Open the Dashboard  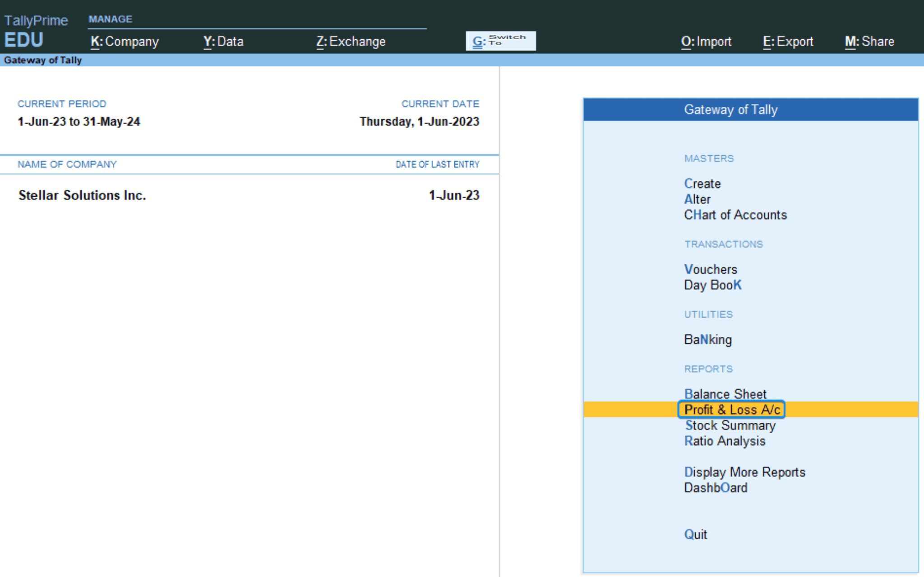click(x=716, y=488)
